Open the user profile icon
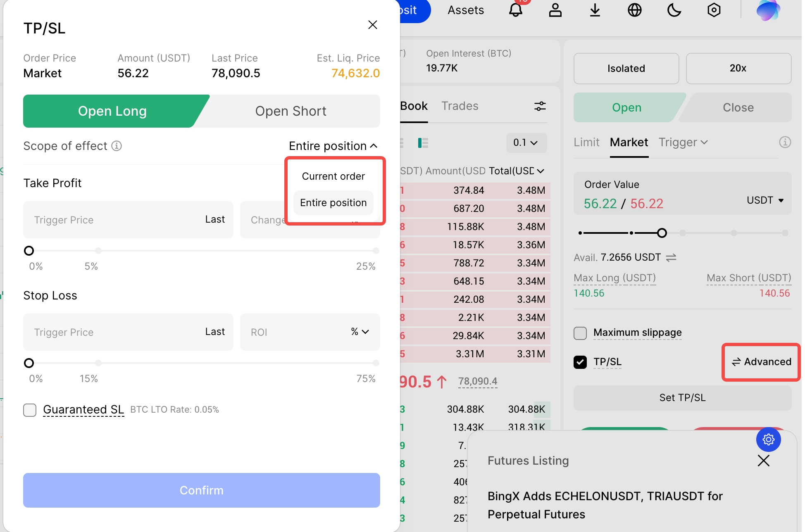 coord(555,10)
